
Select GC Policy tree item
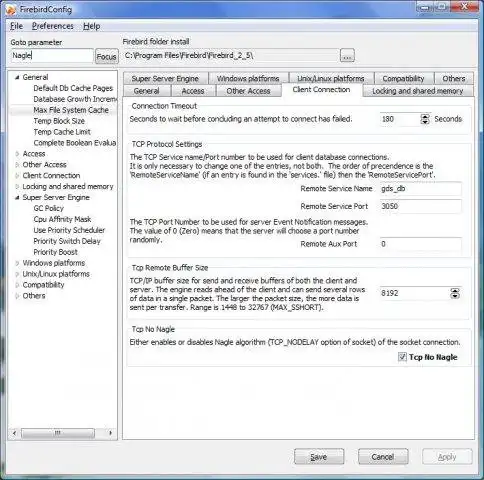pos(48,208)
